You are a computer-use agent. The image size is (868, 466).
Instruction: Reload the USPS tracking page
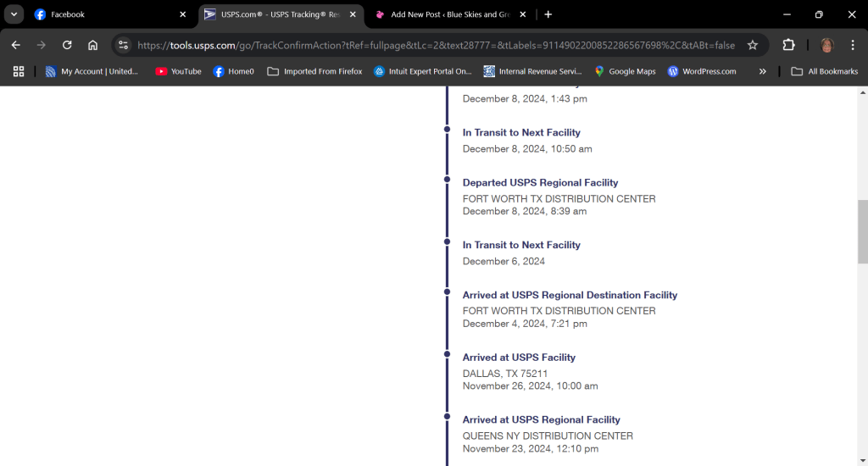tap(67, 45)
